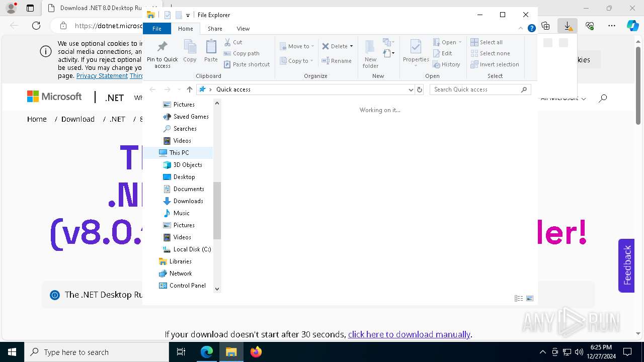644x362 pixels.
Task: Click the Download breadcrumb on webpage
Action: (x=78, y=119)
